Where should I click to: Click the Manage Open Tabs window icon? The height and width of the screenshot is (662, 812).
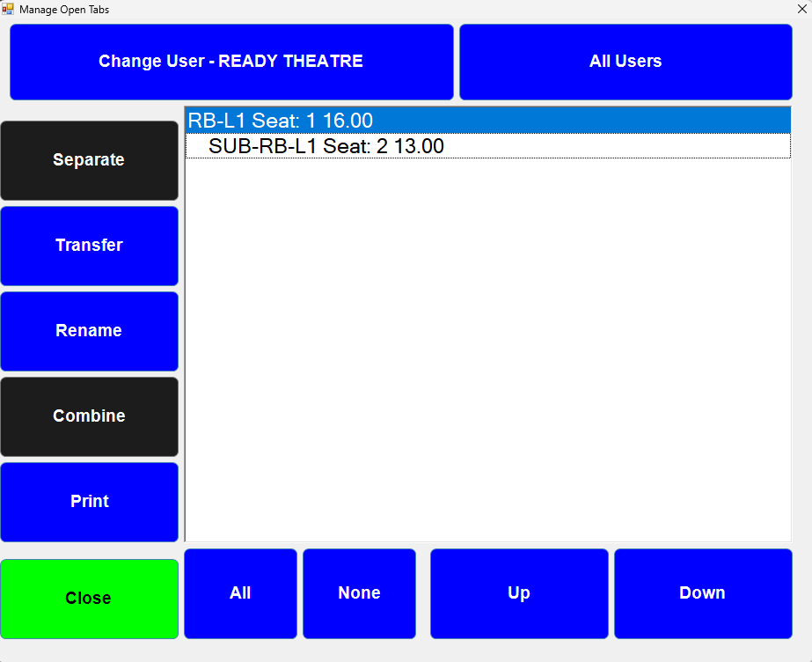click(8, 9)
